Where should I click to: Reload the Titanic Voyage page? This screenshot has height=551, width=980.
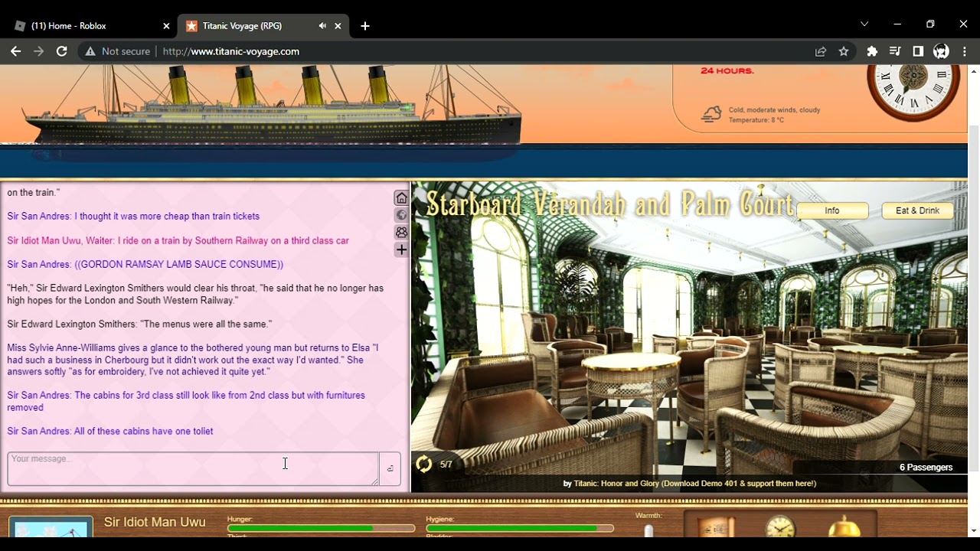(62, 51)
